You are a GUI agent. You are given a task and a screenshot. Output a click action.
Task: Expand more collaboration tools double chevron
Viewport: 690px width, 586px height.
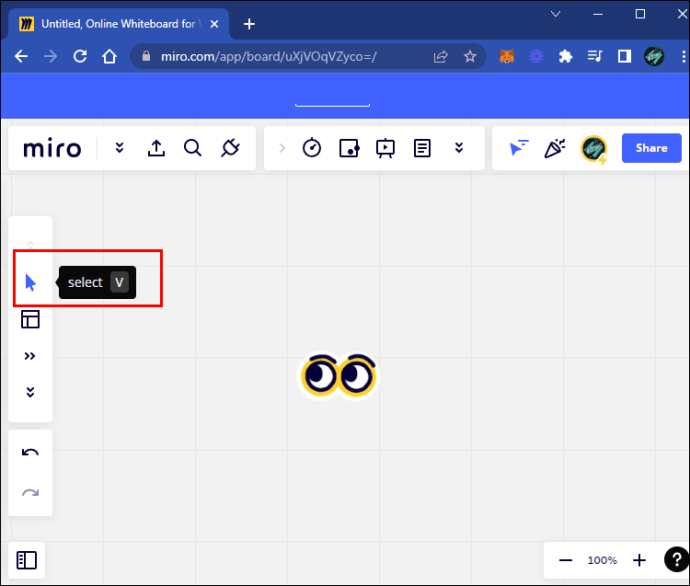(459, 148)
